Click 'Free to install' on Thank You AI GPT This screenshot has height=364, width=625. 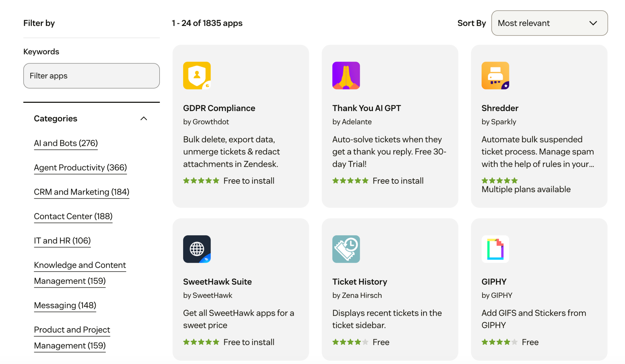click(x=398, y=181)
